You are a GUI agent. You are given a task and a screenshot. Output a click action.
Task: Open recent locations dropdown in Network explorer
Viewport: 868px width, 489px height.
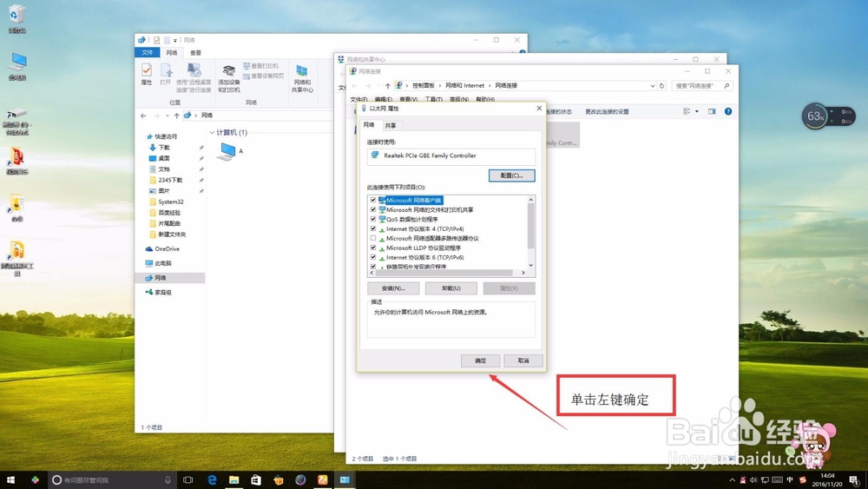pyautogui.click(x=168, y=116)
